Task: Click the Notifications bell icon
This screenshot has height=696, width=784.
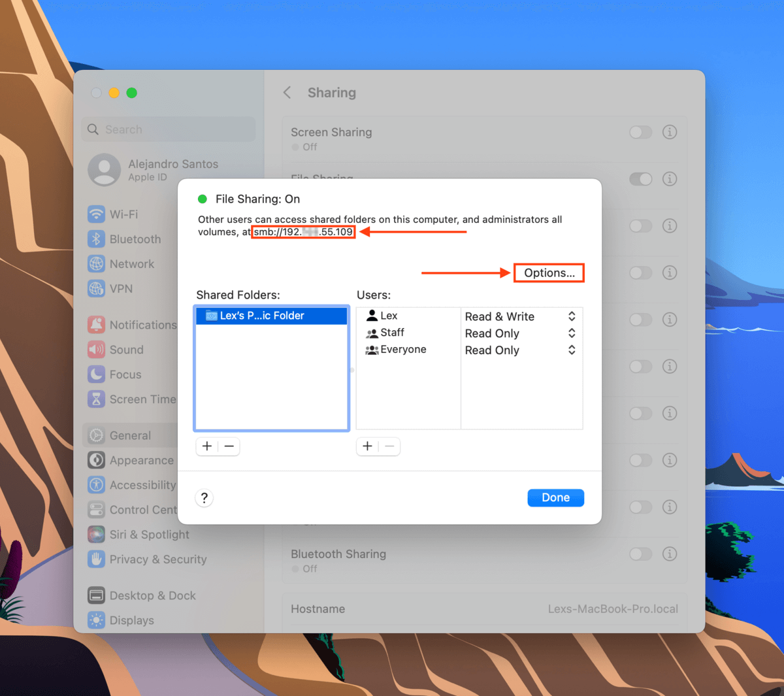Action: click(x=96, y=325)
